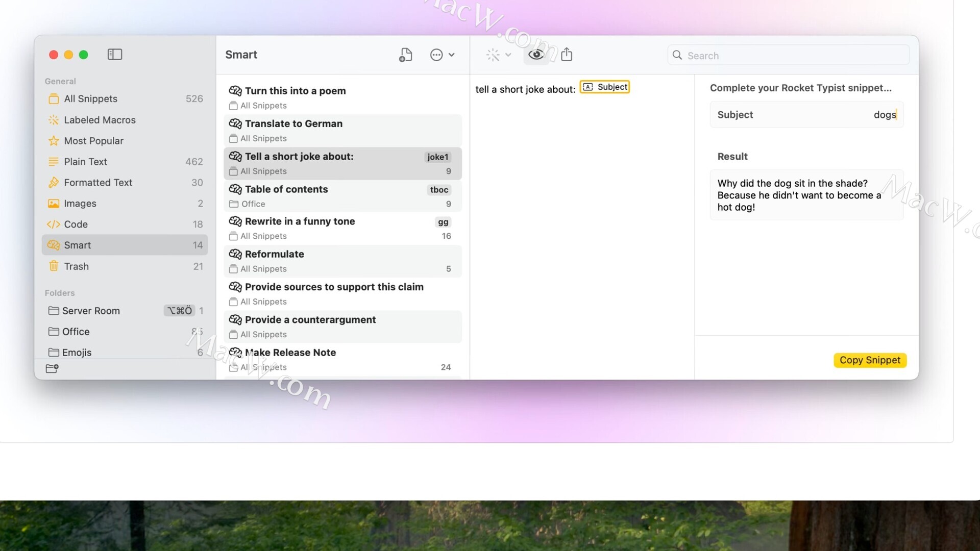
Task: Click the add new folder icon
Action: pos(52,368)
